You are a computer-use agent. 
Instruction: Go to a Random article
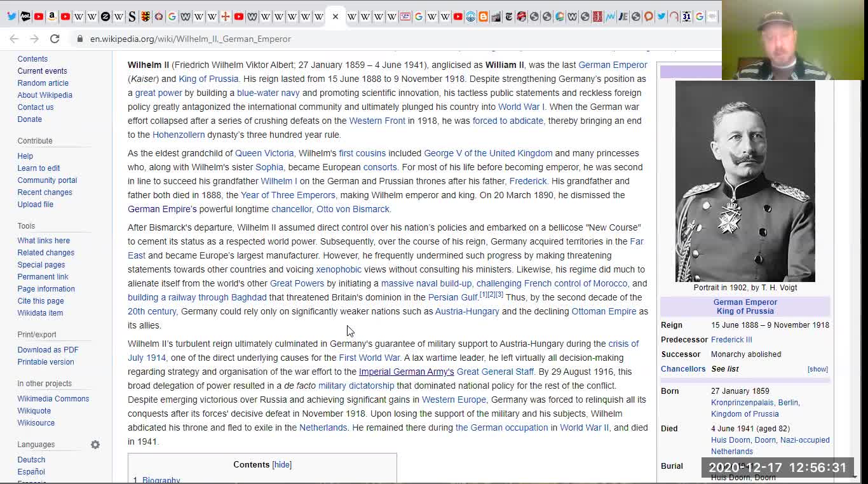coord(43,83)
